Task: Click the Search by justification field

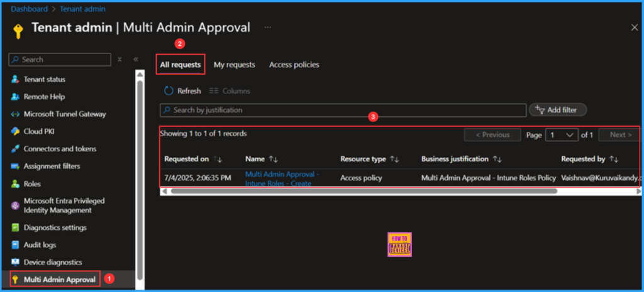Action: (343, 111)
